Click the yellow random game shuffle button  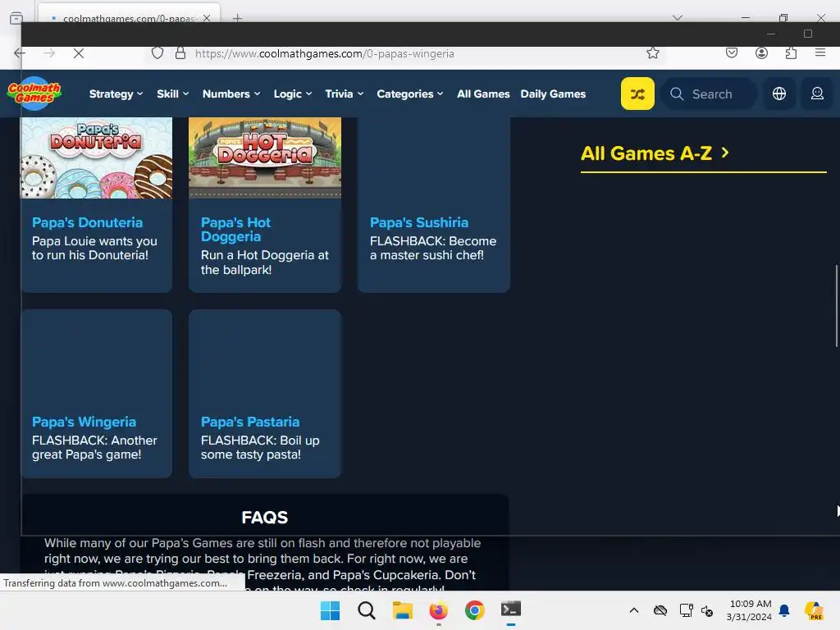pyautogui.click(x=637, y=94)
